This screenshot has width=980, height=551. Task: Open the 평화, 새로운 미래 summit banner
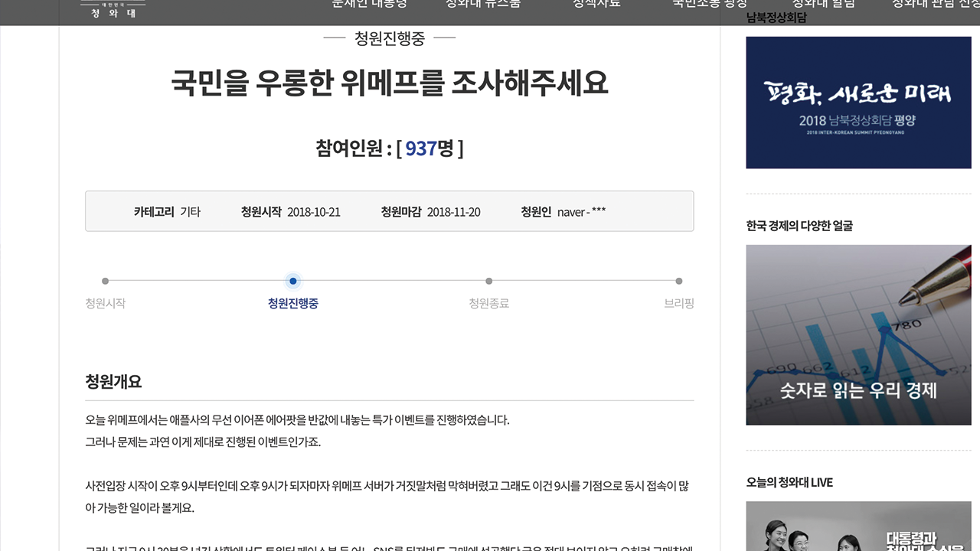tap(858, 103)
